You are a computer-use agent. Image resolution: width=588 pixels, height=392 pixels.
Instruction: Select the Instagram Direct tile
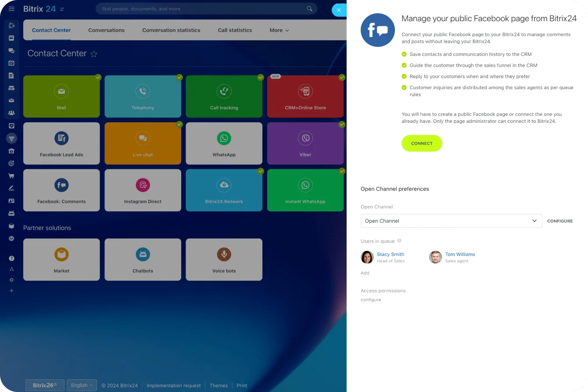pos(143,190)
